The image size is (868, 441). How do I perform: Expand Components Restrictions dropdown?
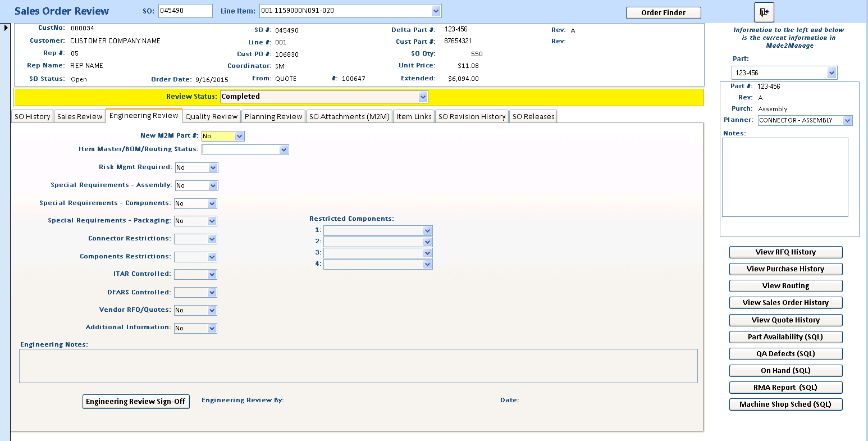pyautogui.click(x=212, y=257)
